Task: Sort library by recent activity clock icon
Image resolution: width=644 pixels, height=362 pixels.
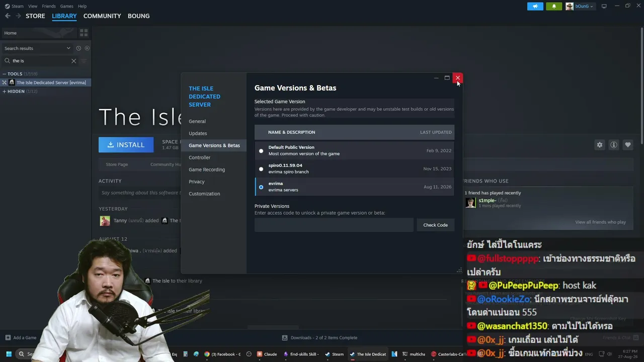Action: tap(78, 48)
